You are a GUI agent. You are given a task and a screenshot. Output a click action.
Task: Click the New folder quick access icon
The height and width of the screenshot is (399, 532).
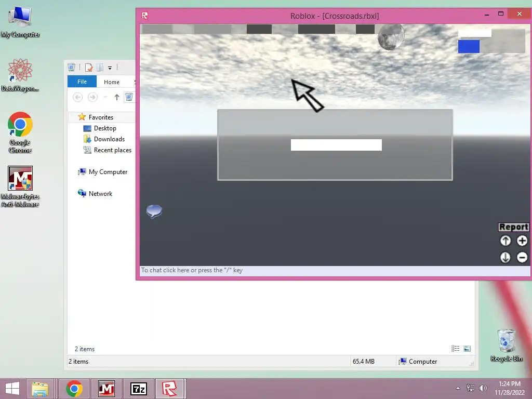coord(100,68)
